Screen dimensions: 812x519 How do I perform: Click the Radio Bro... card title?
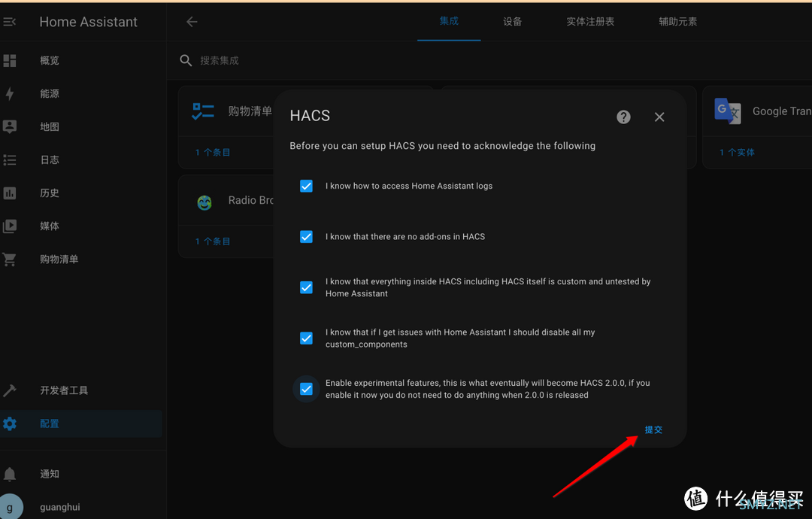(251, 200)
